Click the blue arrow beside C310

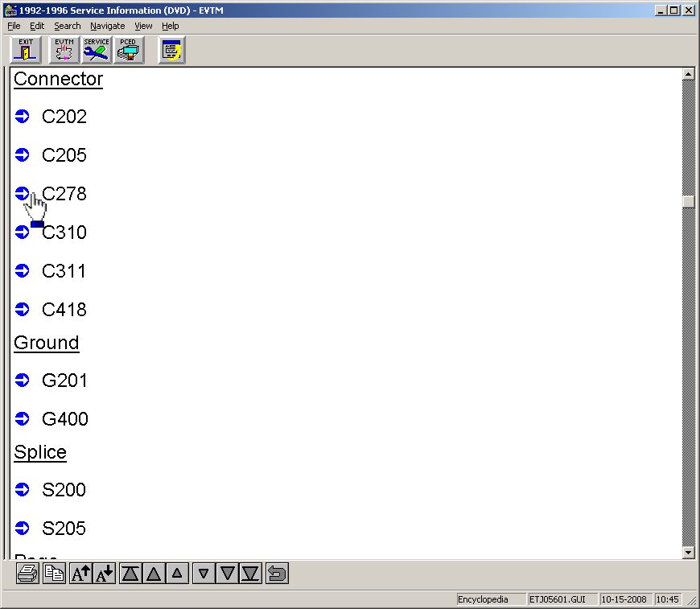(x=22, y=232)
